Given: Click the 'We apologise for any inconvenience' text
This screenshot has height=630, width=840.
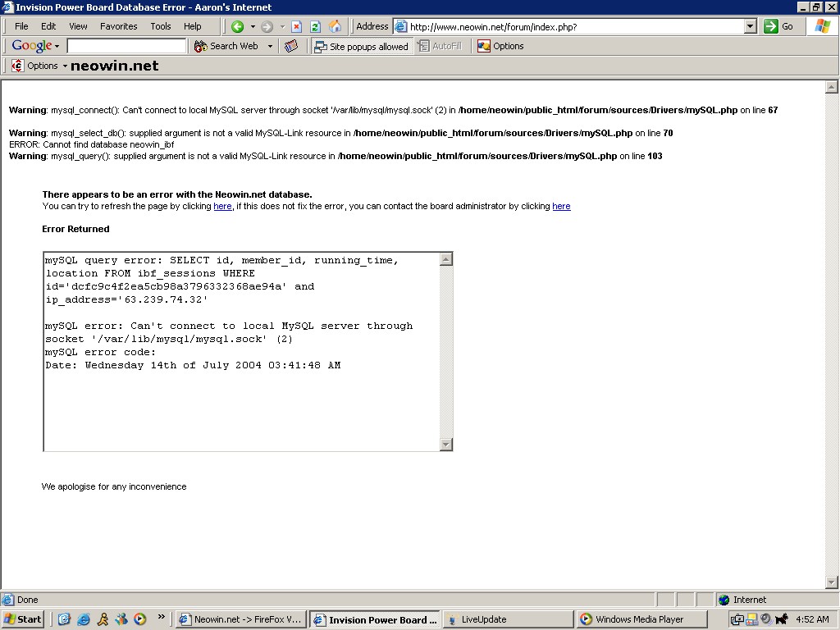Looking at the screenshot, I should [x=114, y=486].
